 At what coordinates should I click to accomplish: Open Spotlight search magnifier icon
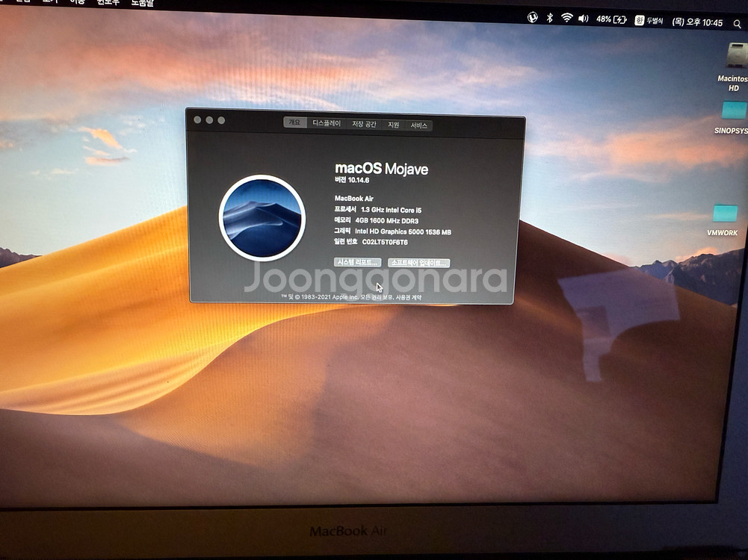[737, 24]
